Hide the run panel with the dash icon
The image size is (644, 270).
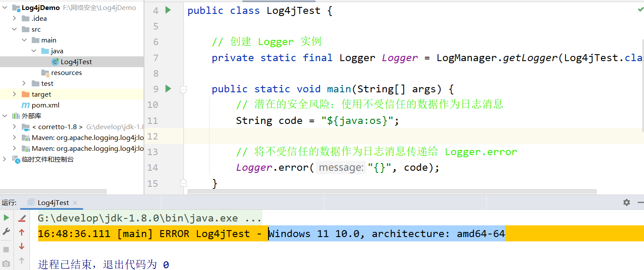(641, 202)
